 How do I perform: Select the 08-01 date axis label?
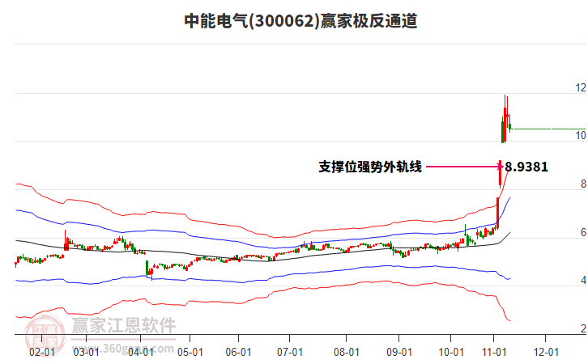pos(347,353)
